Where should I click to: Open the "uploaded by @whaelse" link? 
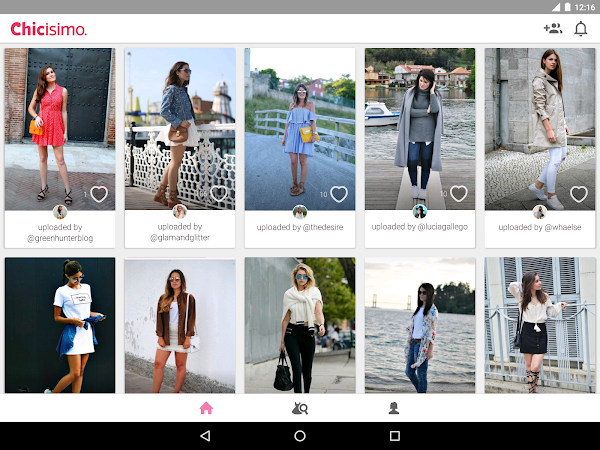click(x=540, y=227)
